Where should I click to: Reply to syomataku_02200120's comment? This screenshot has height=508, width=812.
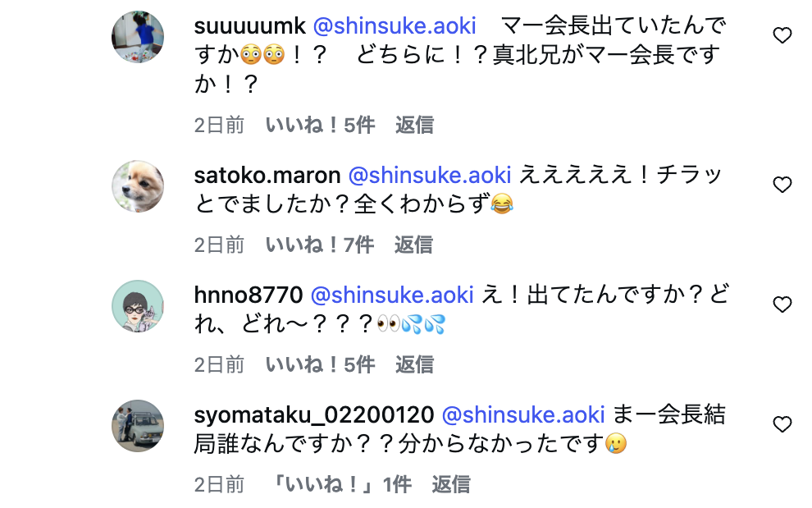click(x=451, y=484)
